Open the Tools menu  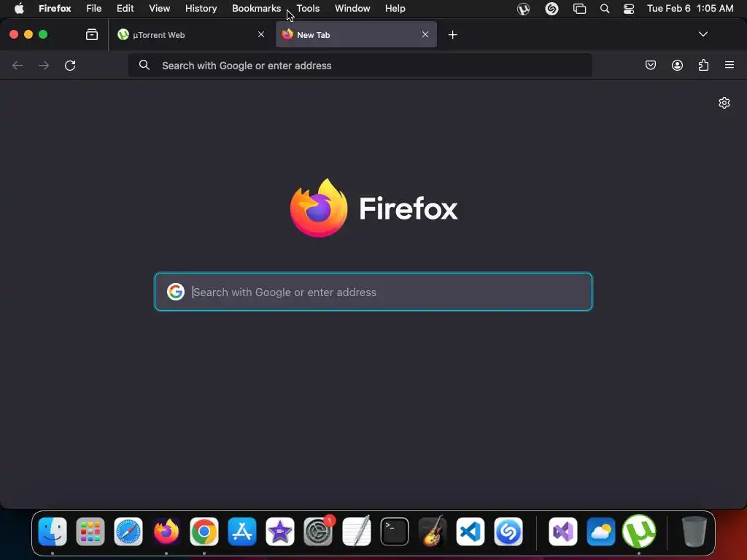click(x=308, y=9)
